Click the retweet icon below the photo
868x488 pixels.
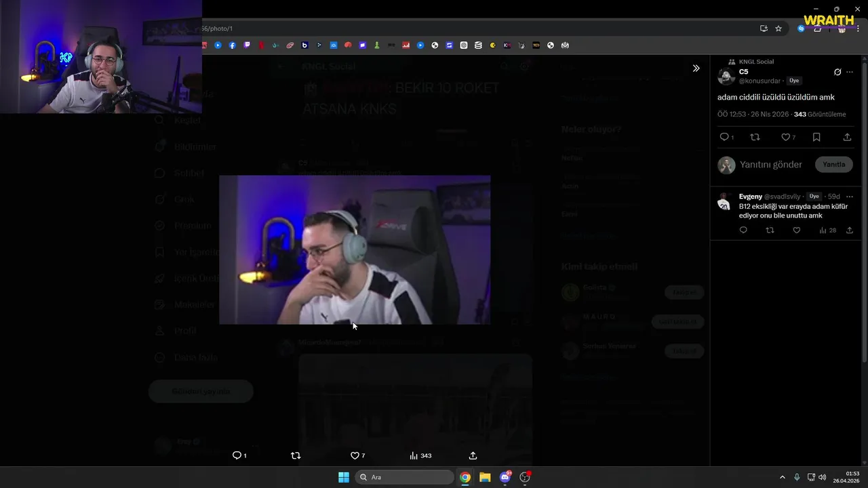point(295,455)
